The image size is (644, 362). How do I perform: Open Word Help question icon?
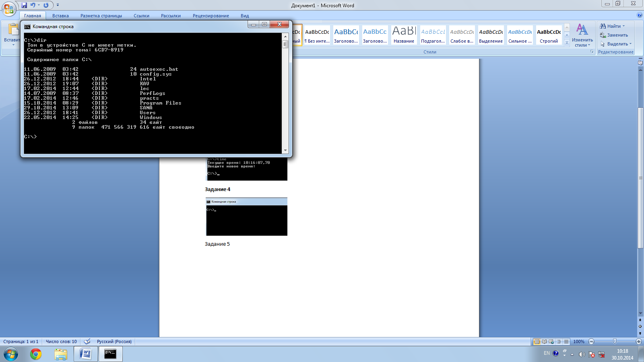[640, 15]
